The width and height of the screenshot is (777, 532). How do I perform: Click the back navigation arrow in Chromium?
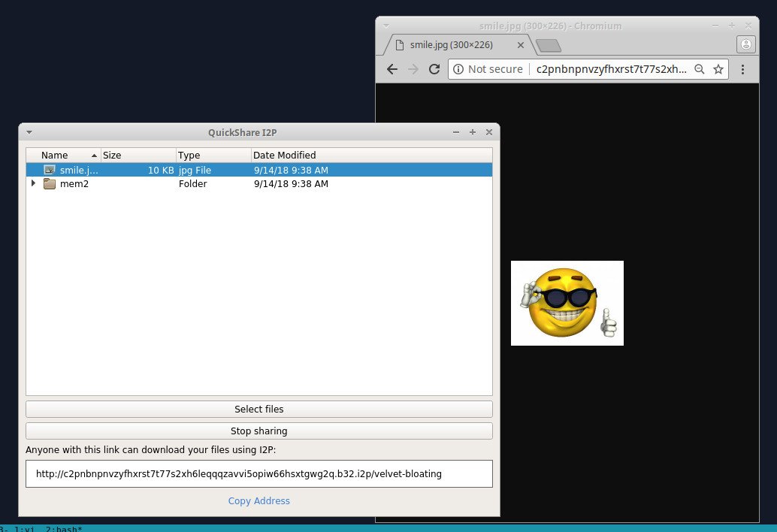(392, 68)
